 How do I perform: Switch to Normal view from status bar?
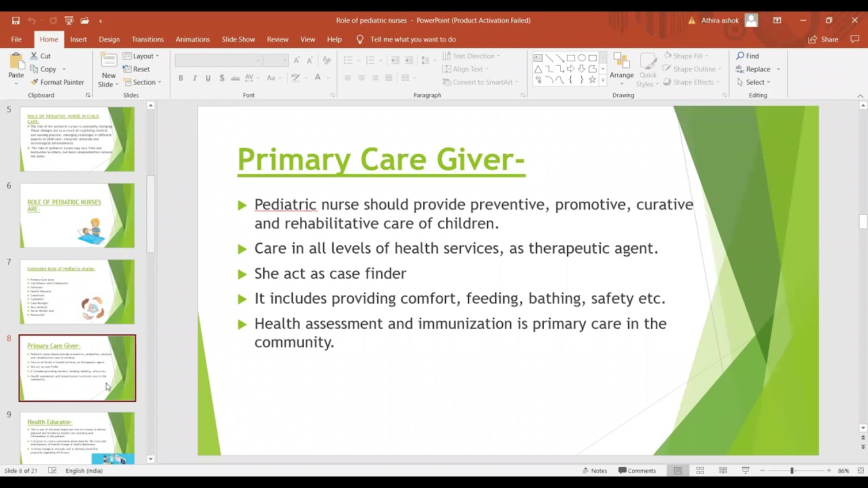677,470
